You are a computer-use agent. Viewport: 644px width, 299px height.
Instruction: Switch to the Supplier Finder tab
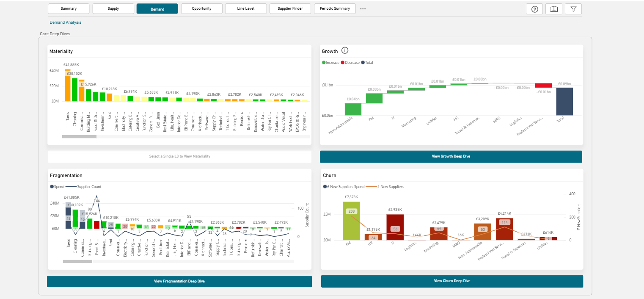(290, 8)
